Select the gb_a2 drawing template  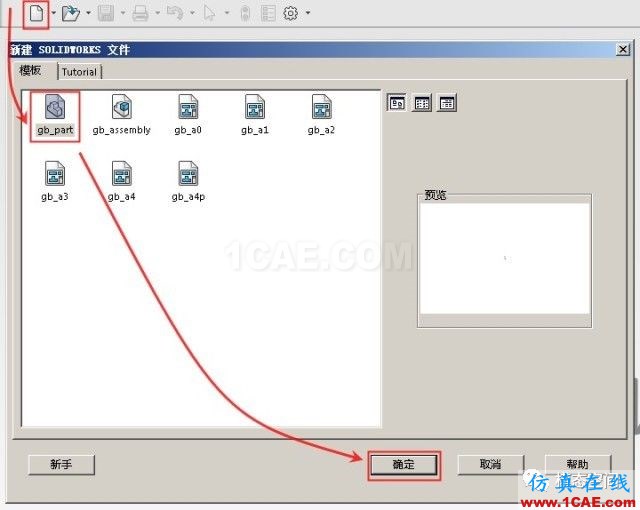321,115
